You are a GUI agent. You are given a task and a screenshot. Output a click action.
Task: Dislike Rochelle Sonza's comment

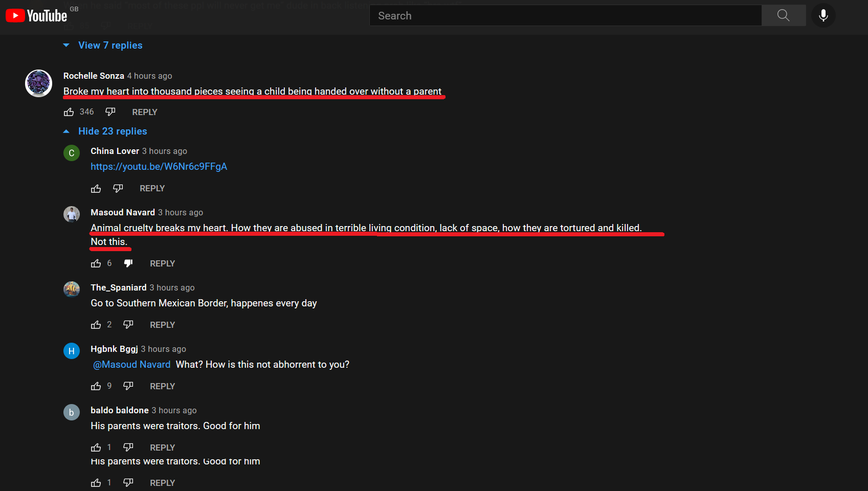tap(110, 111)
